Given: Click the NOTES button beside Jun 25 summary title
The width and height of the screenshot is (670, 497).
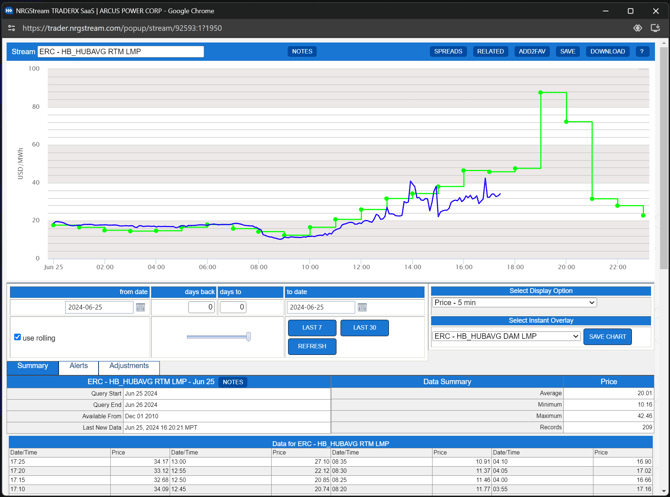Looking at the screenshot, I should (233, 382).
